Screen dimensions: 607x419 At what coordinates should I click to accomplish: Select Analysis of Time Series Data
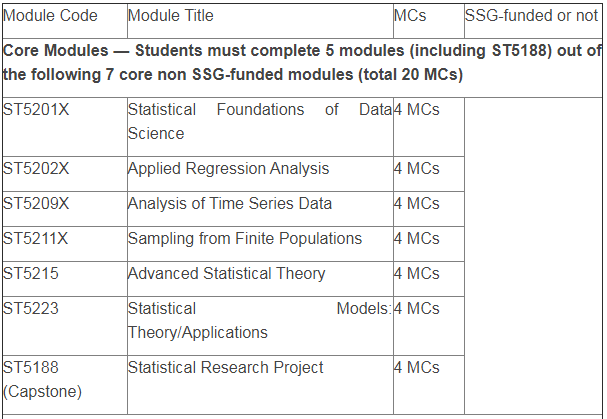[230, 204]
